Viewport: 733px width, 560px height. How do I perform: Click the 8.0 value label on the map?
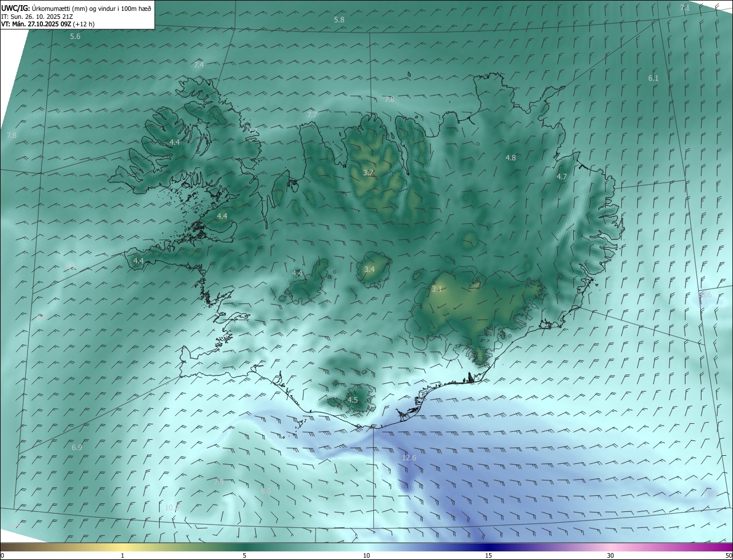(x=266, y=491)
